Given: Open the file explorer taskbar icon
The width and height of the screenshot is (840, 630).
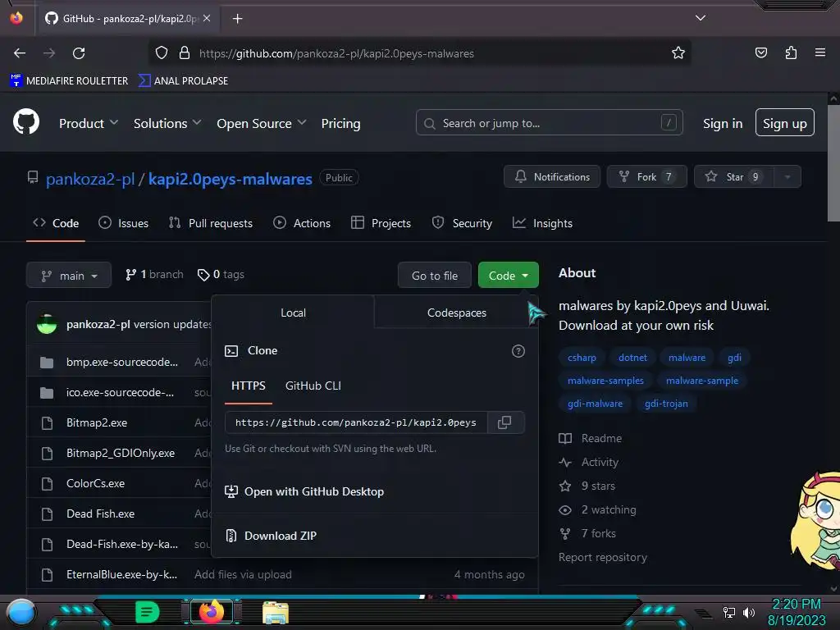Looking at the screenshot, I should tap(276, 612).
